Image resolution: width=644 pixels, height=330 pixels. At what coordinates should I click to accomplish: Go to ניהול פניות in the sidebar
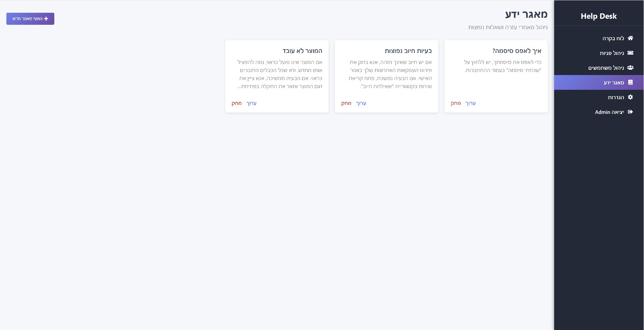(612, 53)
